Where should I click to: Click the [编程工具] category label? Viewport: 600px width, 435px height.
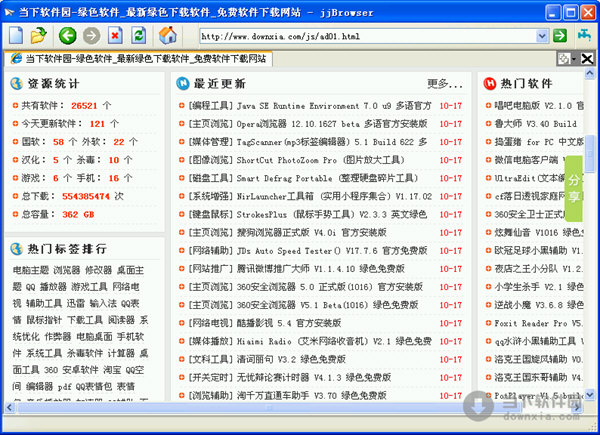pos(210,106)
